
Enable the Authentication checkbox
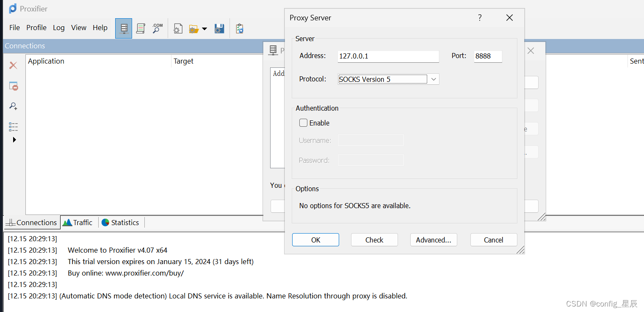[303, 123]
